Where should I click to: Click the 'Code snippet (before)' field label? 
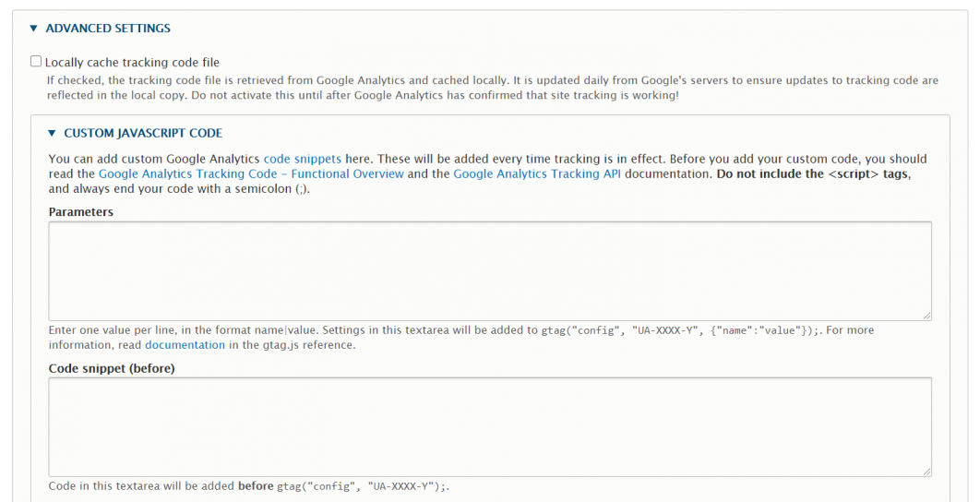(x=112, y=368)
